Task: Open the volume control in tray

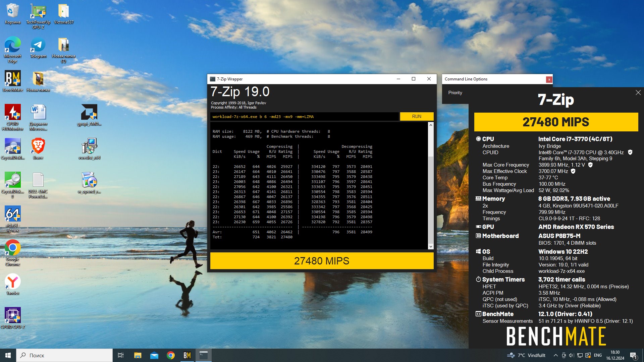Action: coord(572,355)
